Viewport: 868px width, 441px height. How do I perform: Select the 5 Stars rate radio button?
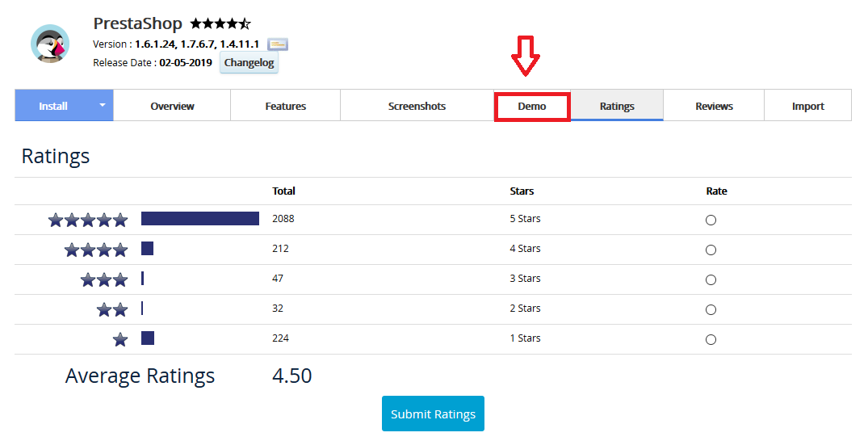711,220
